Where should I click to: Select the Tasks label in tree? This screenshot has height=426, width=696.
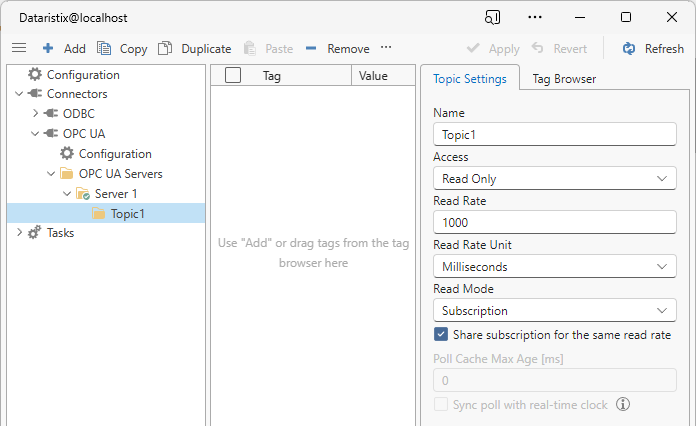pos(60,233)
